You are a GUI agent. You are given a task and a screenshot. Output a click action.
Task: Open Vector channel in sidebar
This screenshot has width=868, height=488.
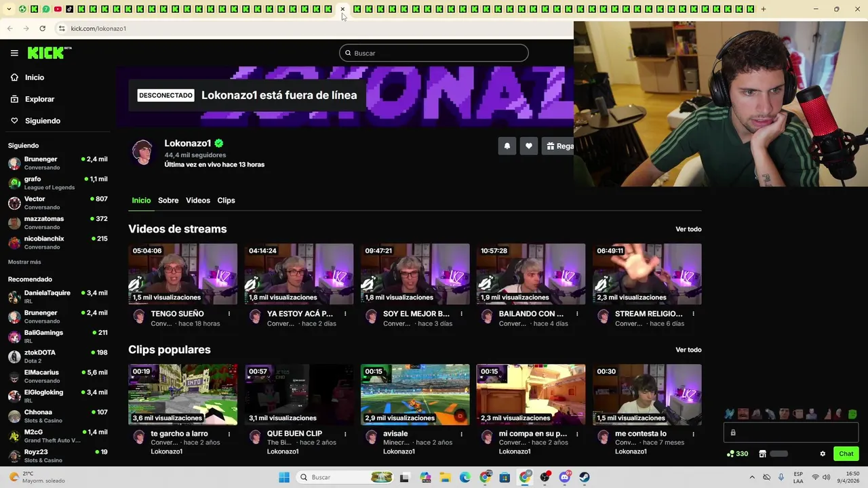[x=58, y=203]
